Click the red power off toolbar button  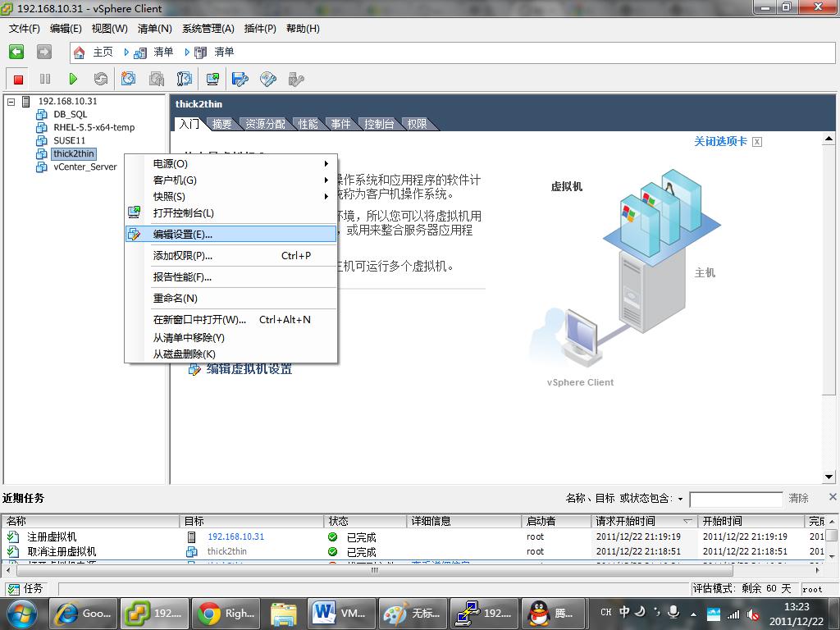(18, 80)
